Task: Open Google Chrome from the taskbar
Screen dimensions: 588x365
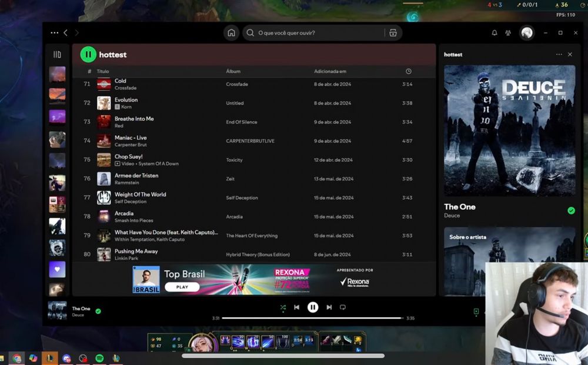Action: (16, 359)
